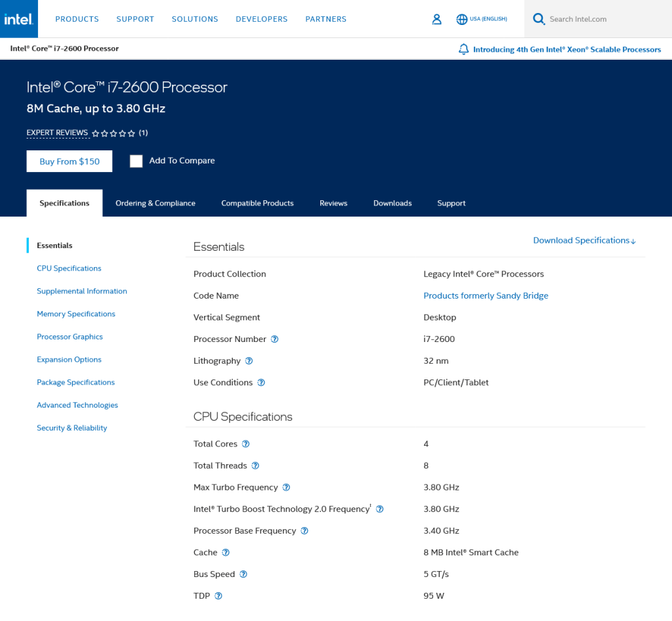Open the Developers menu

point(261,19)
